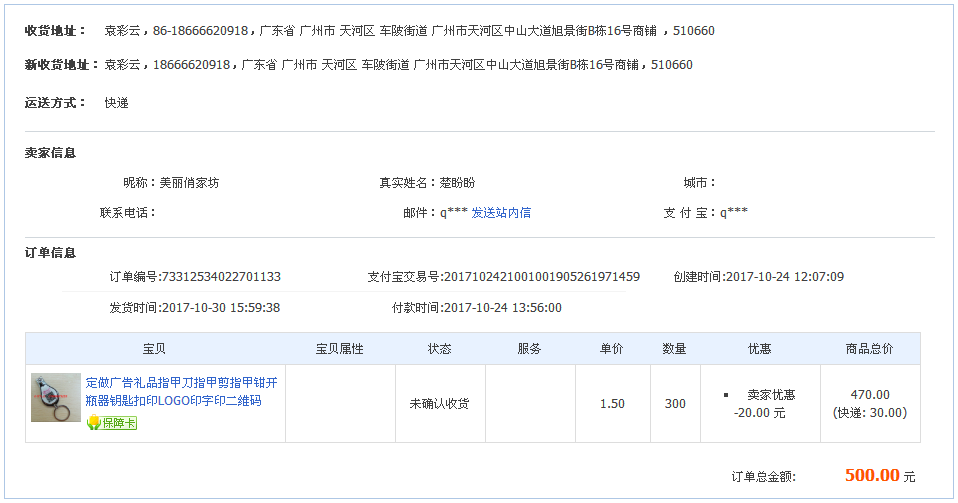Click the 未确认收货 status text
Viewport: 958px width, 503px height.
pyautogui.click(x=440, y=404)
